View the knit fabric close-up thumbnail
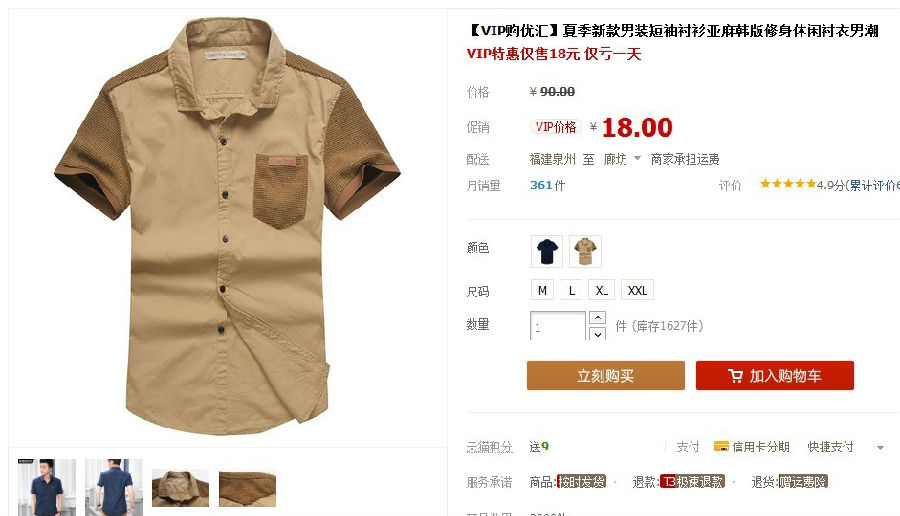900x516 pixels. click(247, 488)
